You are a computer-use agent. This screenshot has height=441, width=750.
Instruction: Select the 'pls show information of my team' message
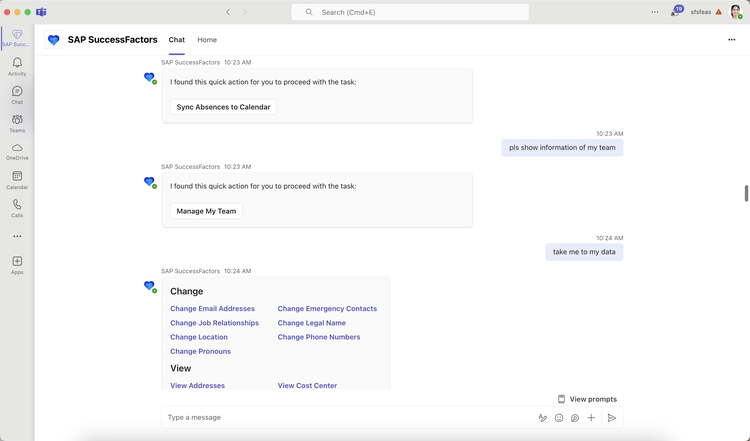(x=562, y=148)
